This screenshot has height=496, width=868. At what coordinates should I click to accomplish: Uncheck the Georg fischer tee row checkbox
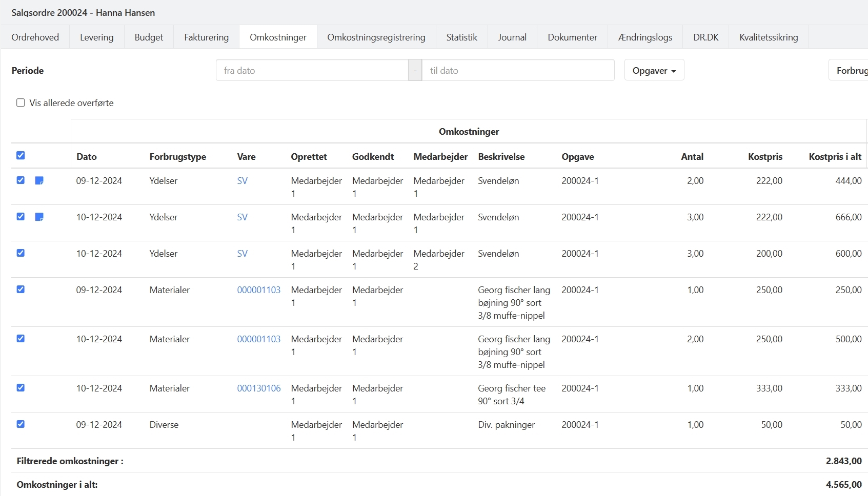tap(21, 388)
